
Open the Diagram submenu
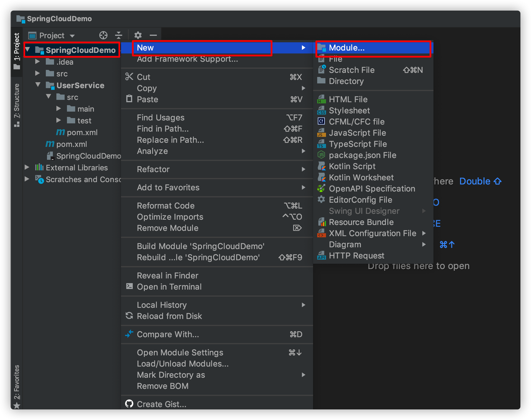pyautogui.click(x=373, y=244)
